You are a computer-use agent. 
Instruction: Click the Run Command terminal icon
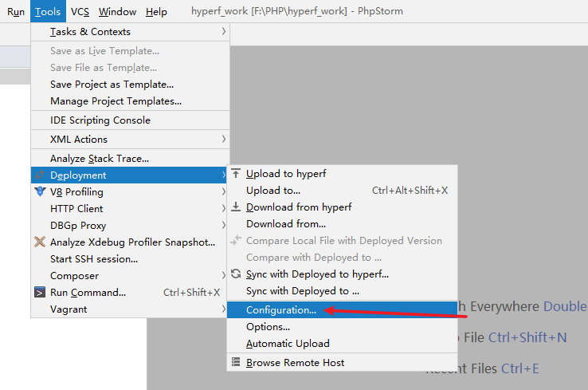click(40, 292)
